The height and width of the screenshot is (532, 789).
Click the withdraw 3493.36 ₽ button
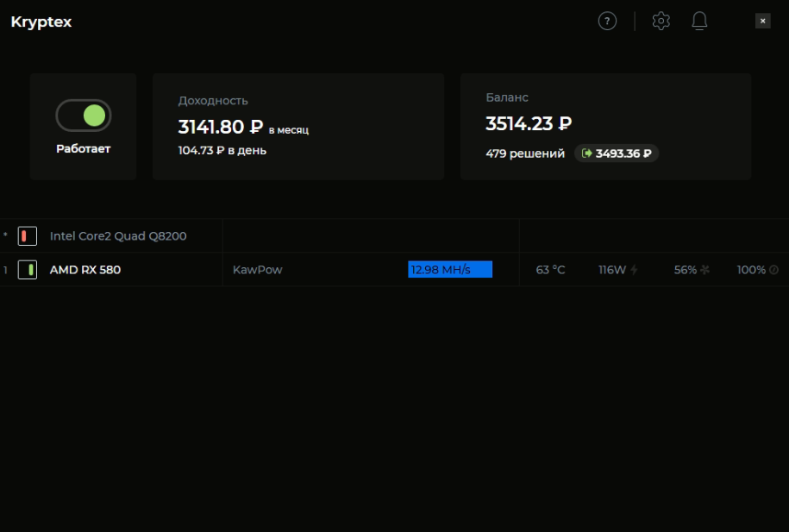point(617,153)
